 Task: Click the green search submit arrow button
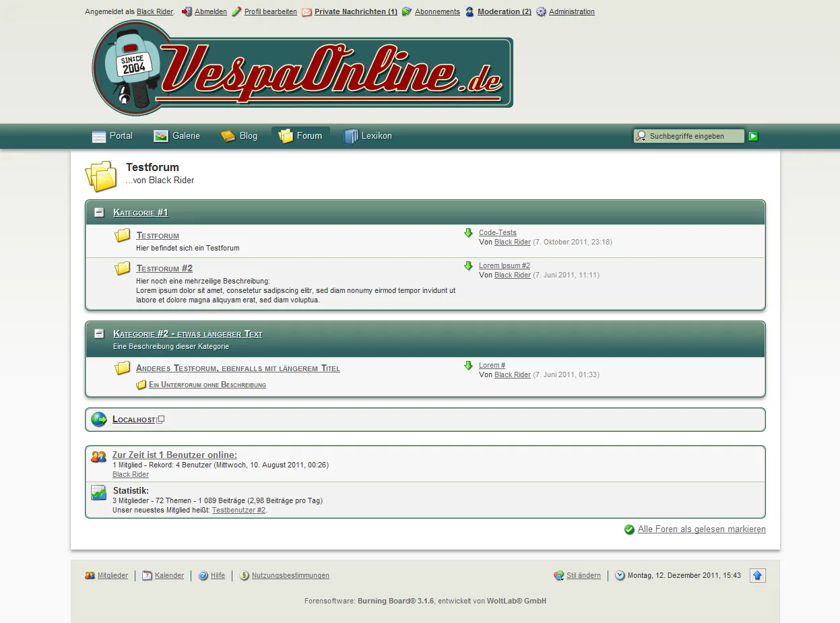[x=753, y=136]
